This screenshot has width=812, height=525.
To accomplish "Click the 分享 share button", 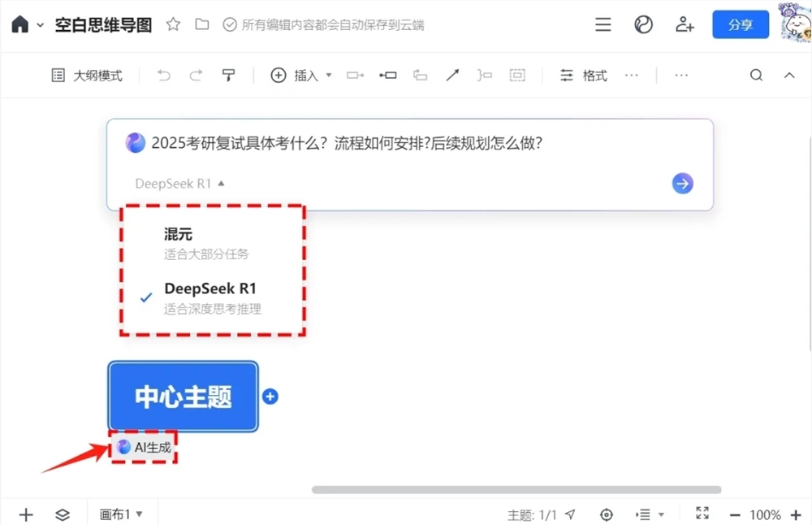I will click(740, 24).
